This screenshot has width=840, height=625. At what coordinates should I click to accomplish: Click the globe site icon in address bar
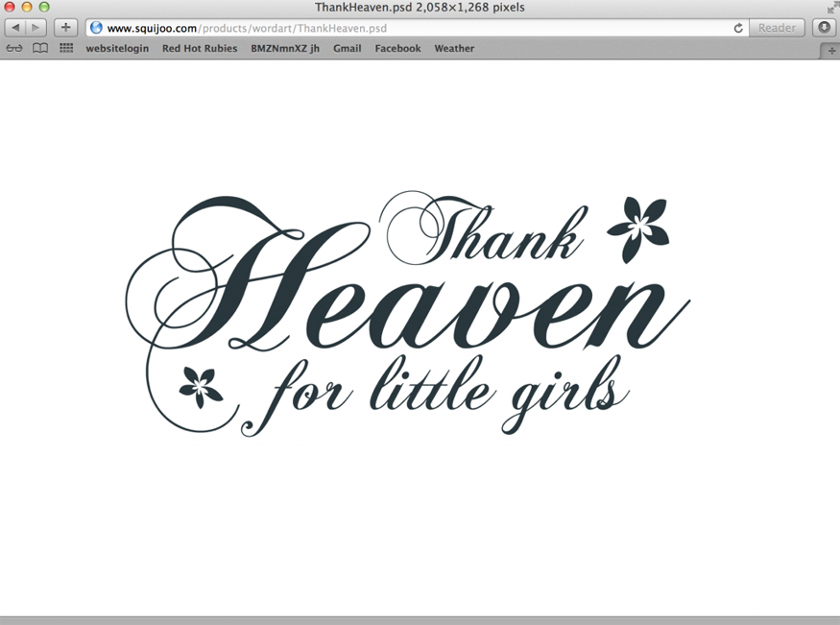click(96, 28)
